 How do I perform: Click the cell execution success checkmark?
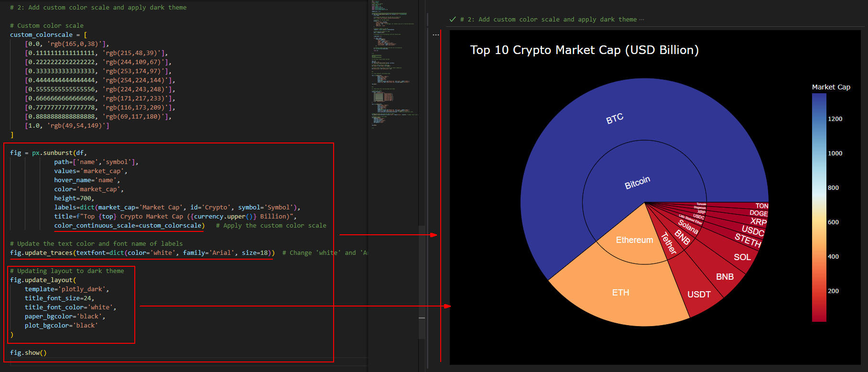click(x=453, y=20)
